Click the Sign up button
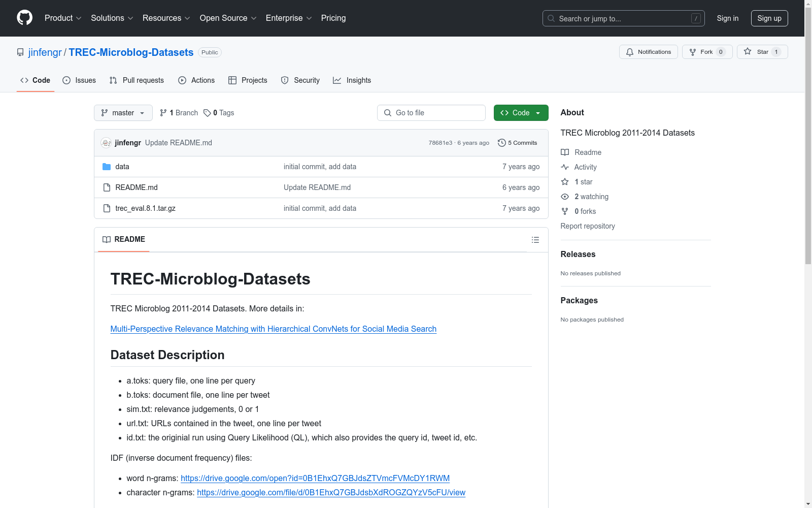 tap(769, 18)
